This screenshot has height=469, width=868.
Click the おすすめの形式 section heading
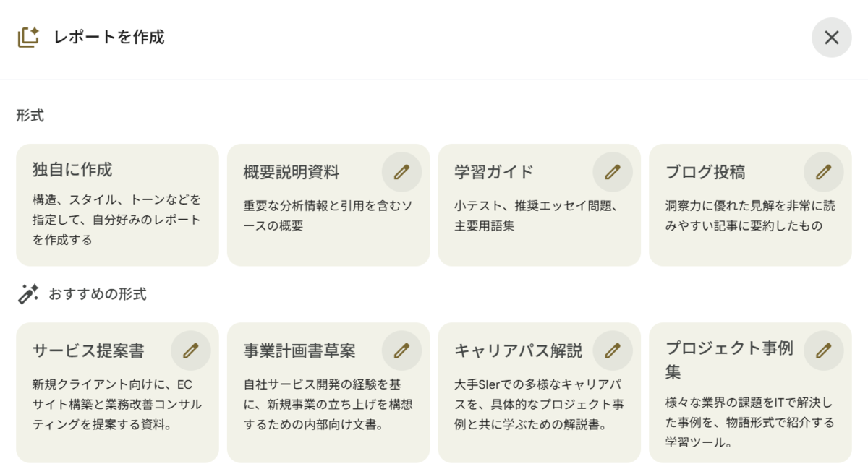(x=98, y=294)
